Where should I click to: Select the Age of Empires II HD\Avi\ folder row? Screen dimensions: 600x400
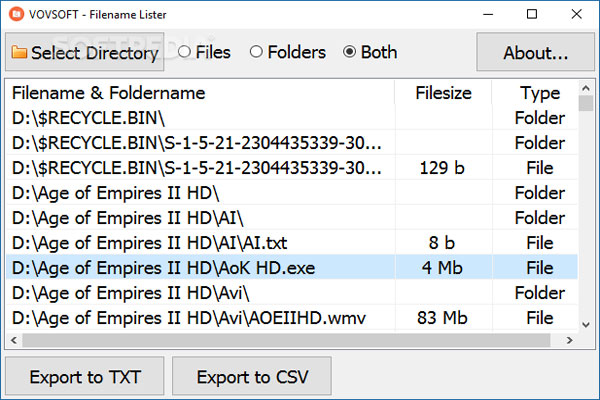tap(200, 293)
